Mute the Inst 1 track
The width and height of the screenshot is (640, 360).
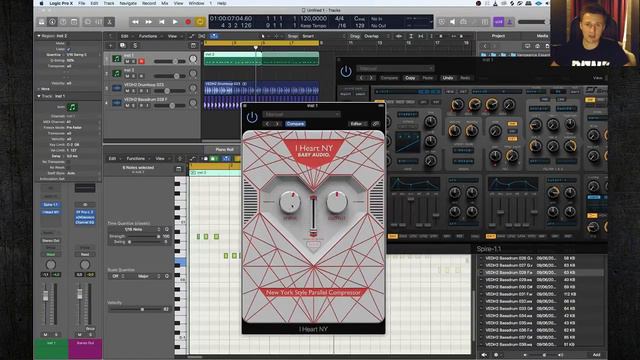tap(127, 61)
